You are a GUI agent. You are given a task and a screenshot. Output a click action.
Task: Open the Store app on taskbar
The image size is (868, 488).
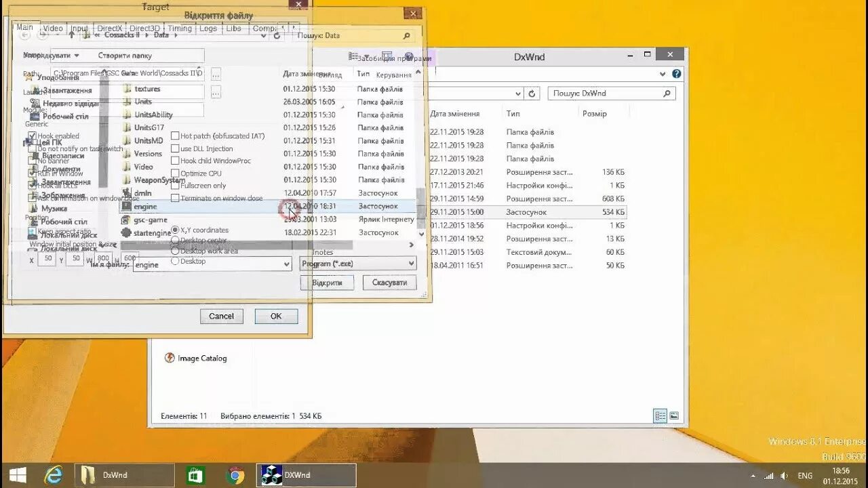(196, 475)
